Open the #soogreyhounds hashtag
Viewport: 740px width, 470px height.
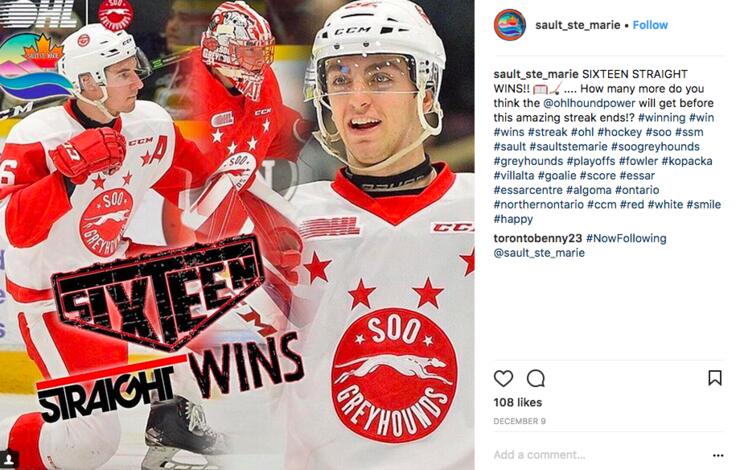(x=655, y=147)
